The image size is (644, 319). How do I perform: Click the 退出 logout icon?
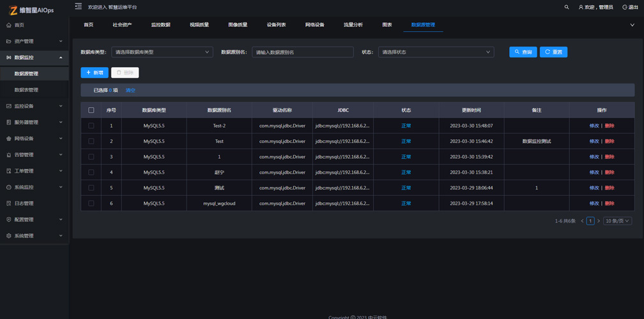pyautogui.click(x=624, y=7)
